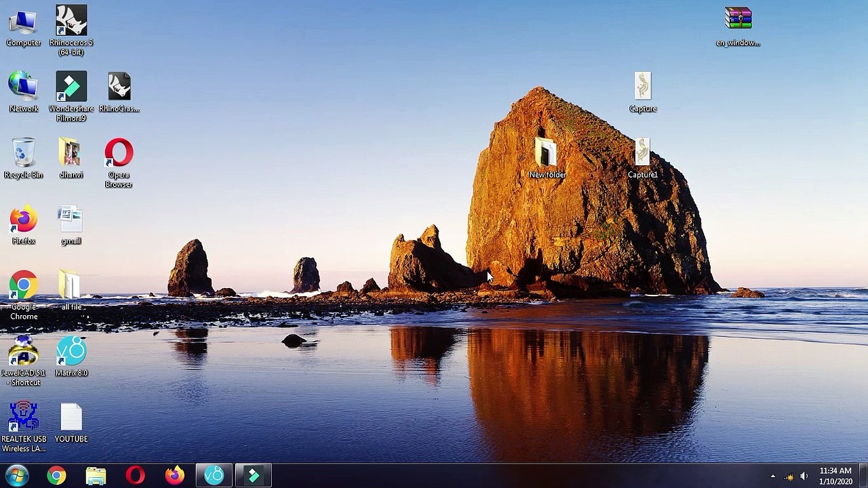
Task: Open Firefox from the taskbar
Action: 174,475
